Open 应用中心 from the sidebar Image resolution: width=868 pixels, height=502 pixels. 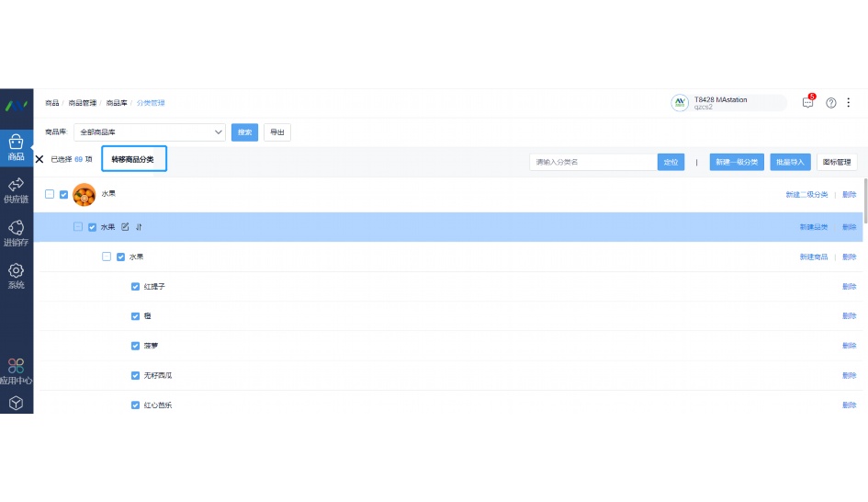16,371
